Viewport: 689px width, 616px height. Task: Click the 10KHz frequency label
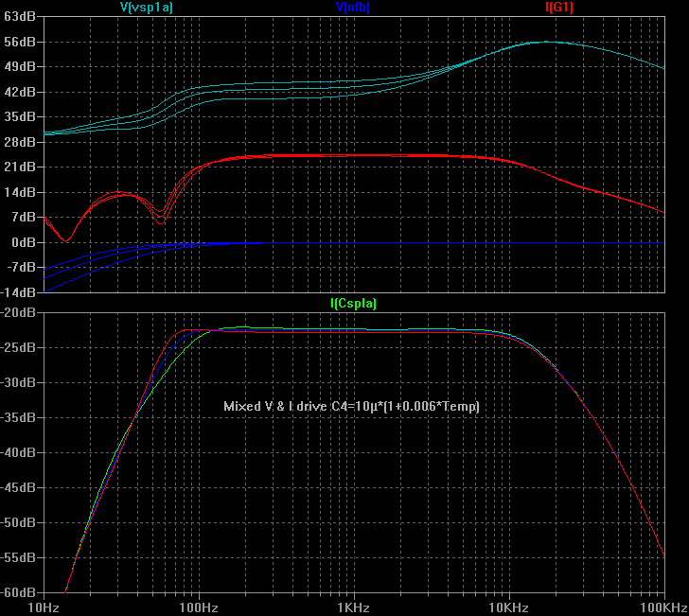point(508,608)
